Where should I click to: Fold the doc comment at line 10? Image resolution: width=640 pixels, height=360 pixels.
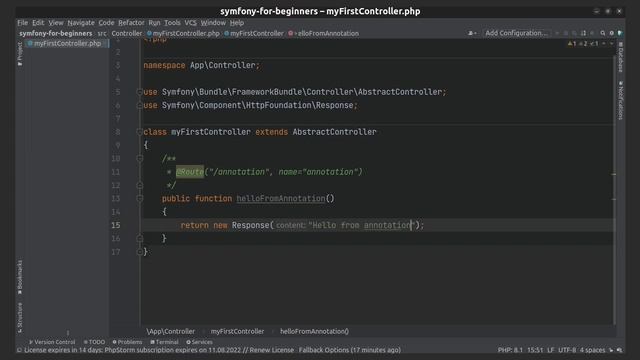(x=140, y=158)
